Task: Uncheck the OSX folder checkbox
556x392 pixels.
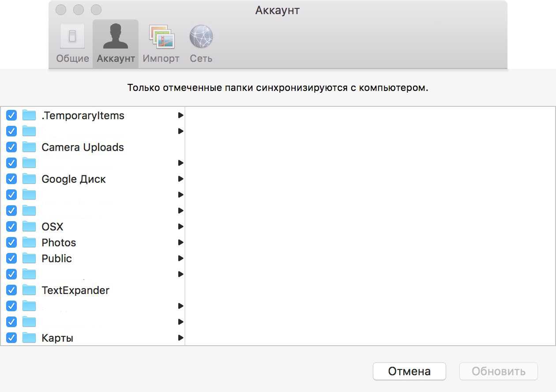Action: (x=11, y=227)
